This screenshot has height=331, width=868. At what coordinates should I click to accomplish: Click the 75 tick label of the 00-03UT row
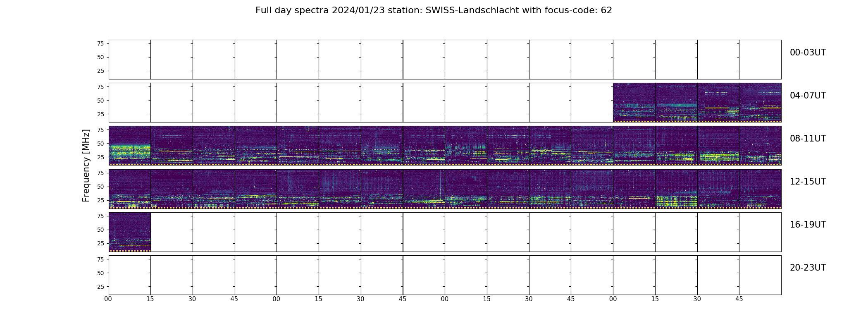click(100, 43)
